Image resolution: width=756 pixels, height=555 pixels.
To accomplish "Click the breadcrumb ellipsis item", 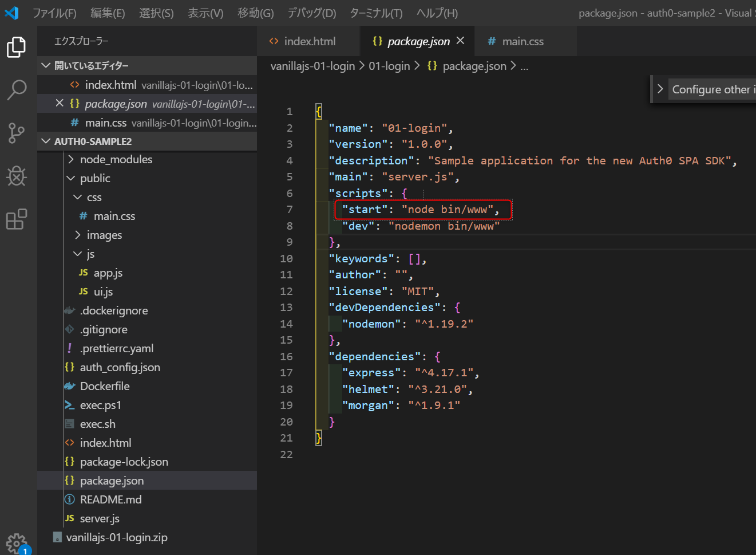I will pos(524,66).
